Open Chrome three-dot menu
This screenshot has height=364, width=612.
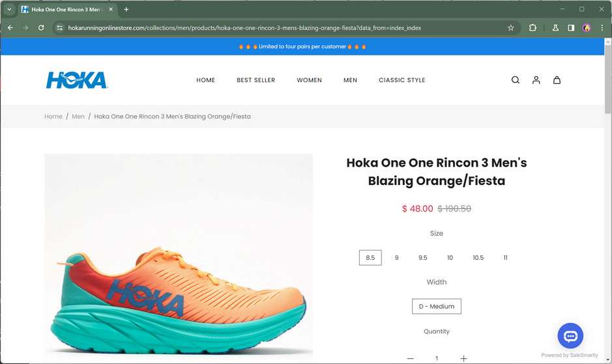[602, 28]
